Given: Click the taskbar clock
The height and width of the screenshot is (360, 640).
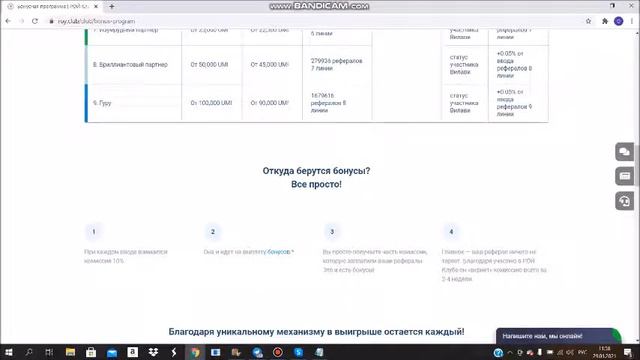Looking at the screenshot, I should (x=604, y=352).
